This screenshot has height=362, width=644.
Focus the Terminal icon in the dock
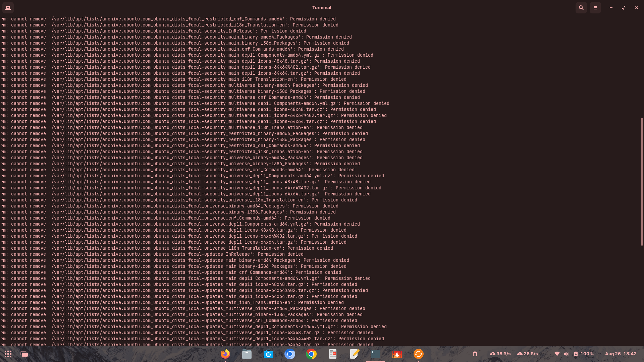[x=376, y=354]
